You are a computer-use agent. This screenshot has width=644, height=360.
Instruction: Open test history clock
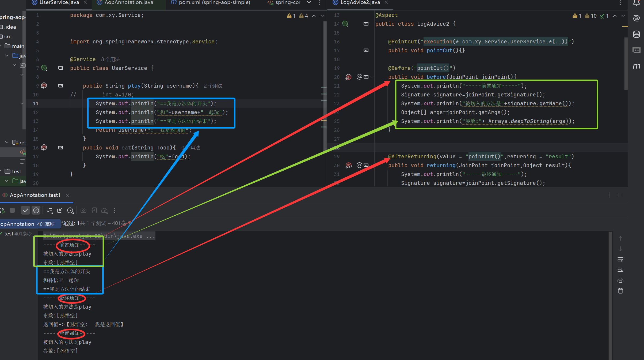coord(70,210)
